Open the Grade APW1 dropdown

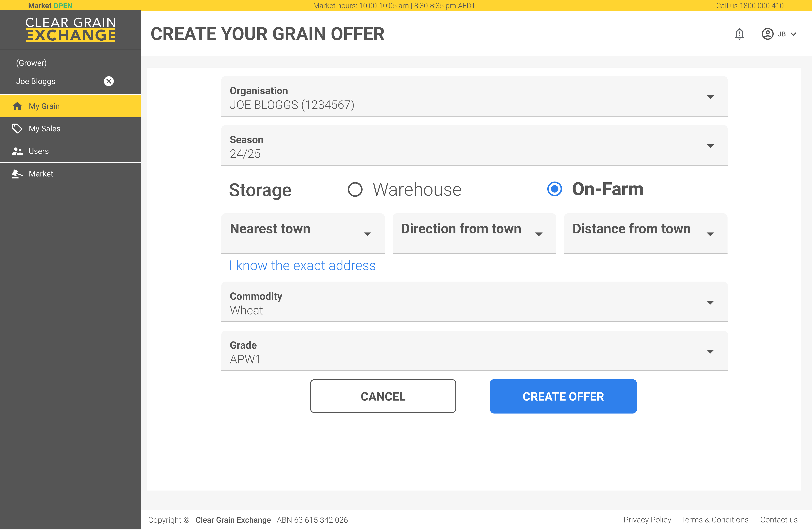(x=474, y=351)
